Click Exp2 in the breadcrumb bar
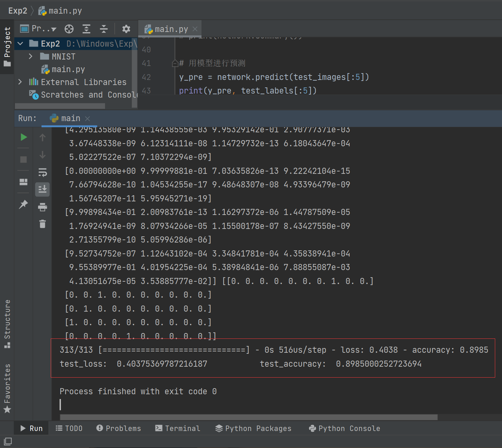Image resolution: width=502 pixels, height=448 pixels. pos(18,11)
